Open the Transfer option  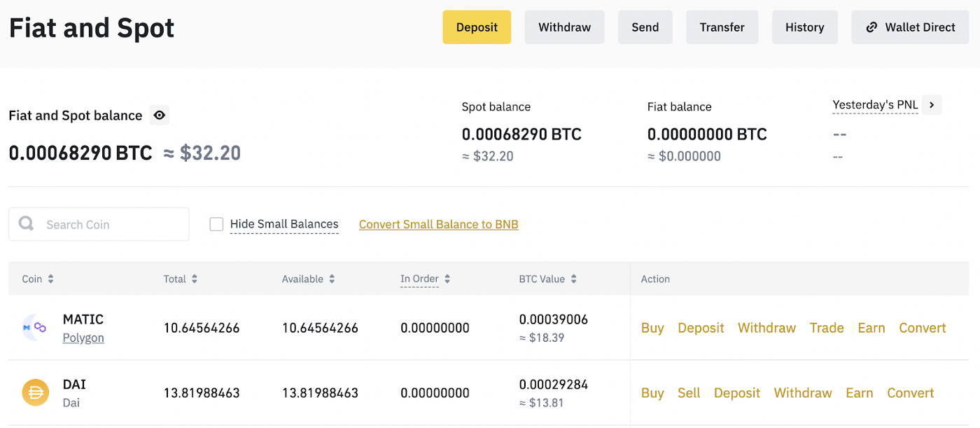(722, 27)
